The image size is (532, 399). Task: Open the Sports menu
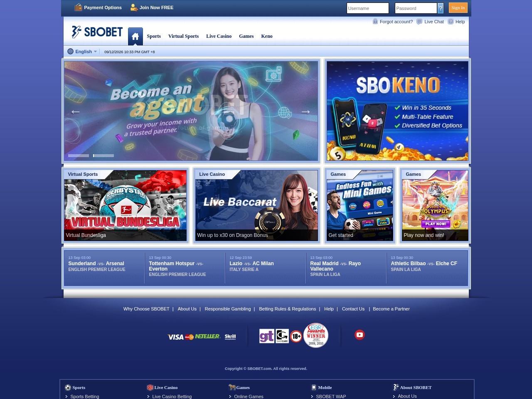154,36
